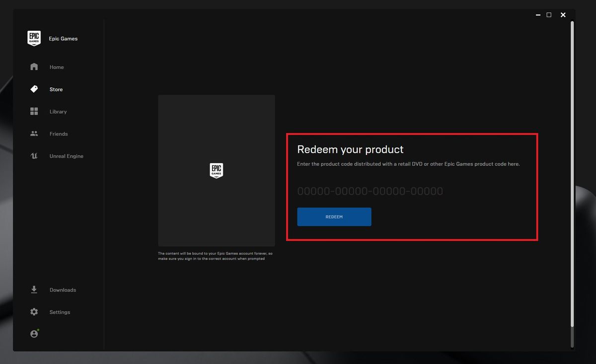Image resolution: width=596 pixels, height=364 pixels.
Task: Select the Home icon in sidebar
Action: point(34,67)
